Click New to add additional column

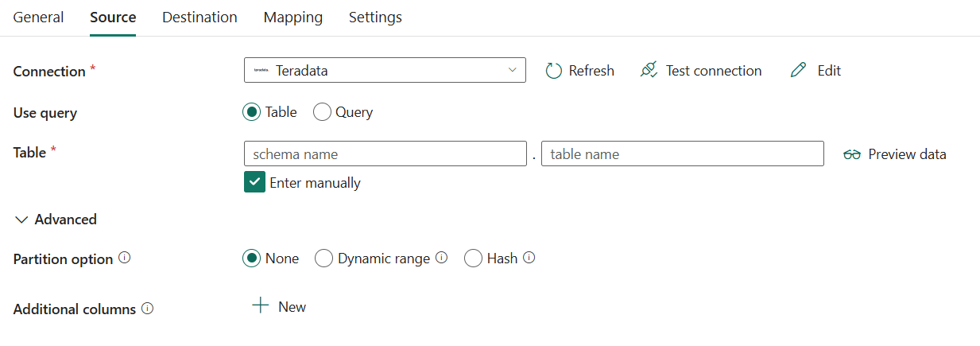[292, 307]
